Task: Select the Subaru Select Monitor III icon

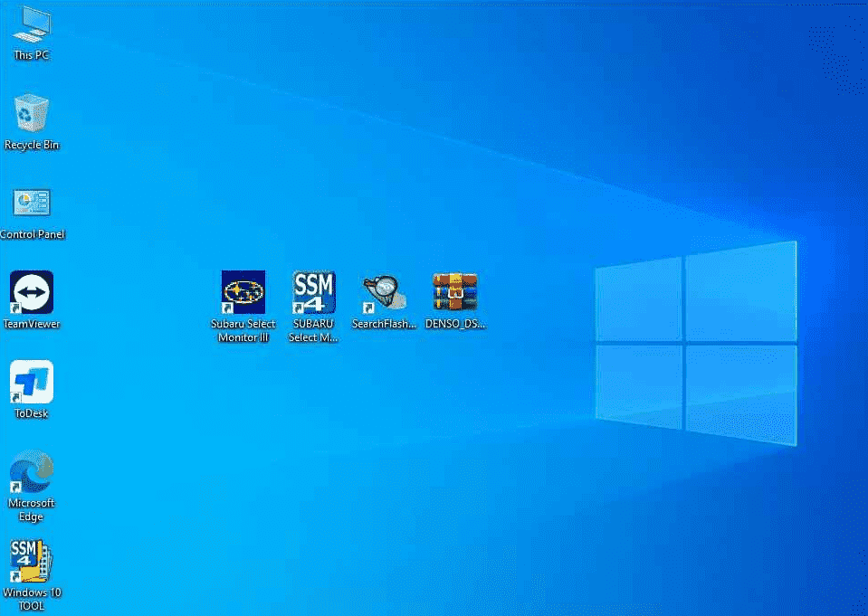Action: (243, 292)
